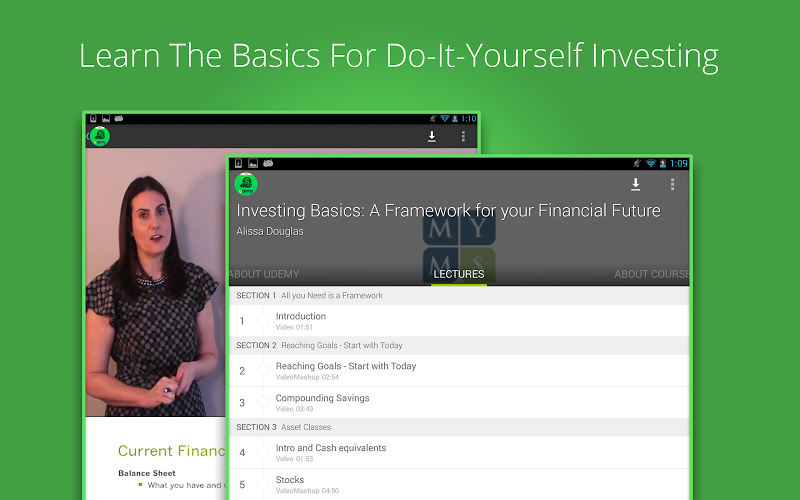Tap the muted sound icon in front window status bar
The height and width of the screenshot is (500, 800).
(637, 163)
